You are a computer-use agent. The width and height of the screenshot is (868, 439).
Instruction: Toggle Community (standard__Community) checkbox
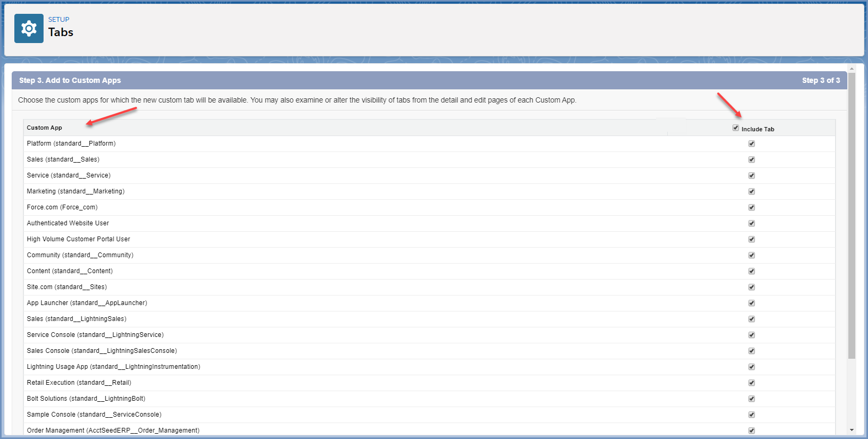[752, 255]
